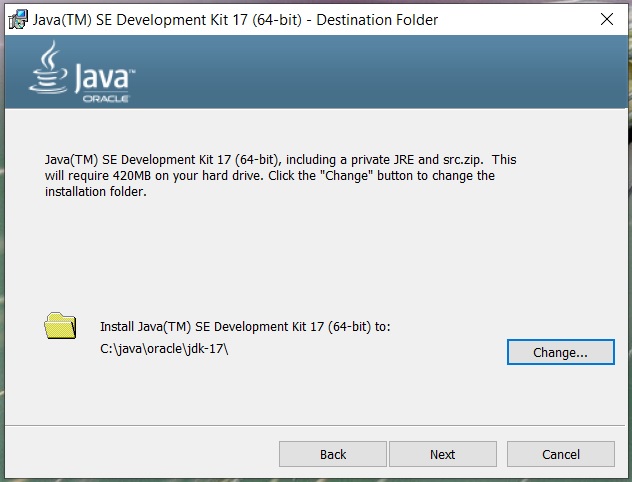Click the installer icon in title bar

click(x=18, y=20)
